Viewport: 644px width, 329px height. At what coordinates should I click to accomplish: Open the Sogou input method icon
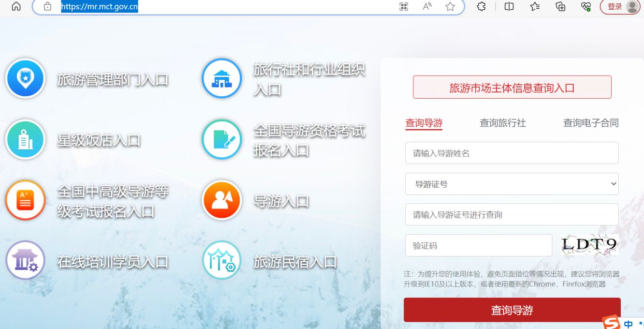click(610, 321)
